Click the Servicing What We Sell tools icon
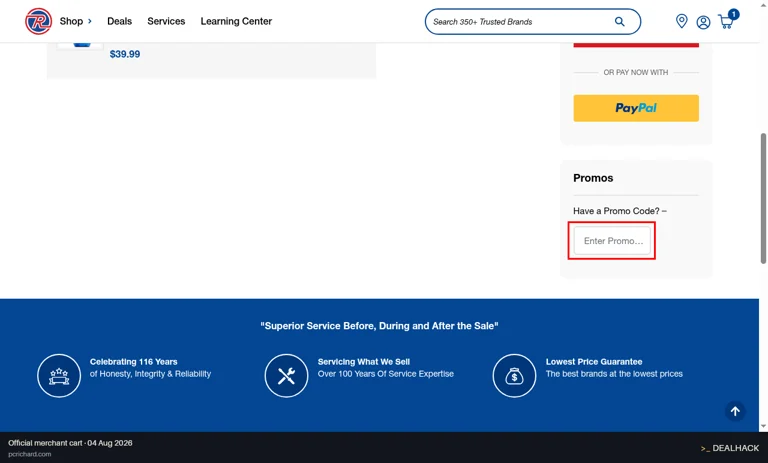This screenshot has height=463, width=768. point(287,376)
